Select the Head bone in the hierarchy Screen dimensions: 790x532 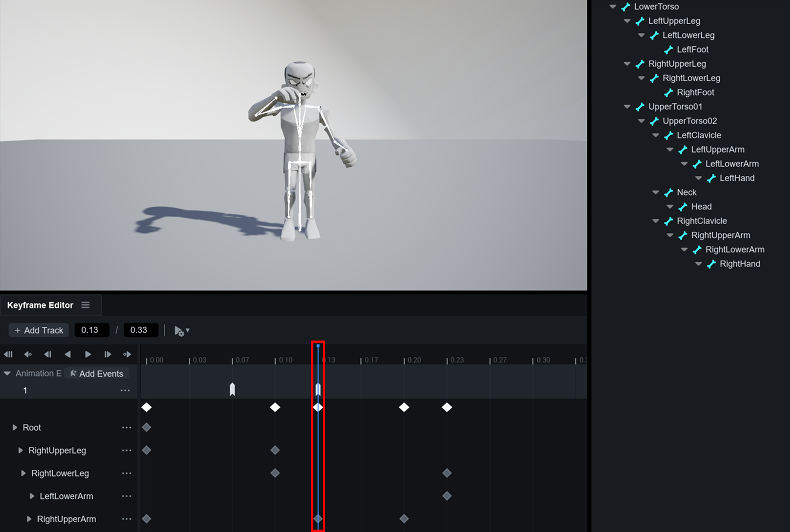pos(701,207)
